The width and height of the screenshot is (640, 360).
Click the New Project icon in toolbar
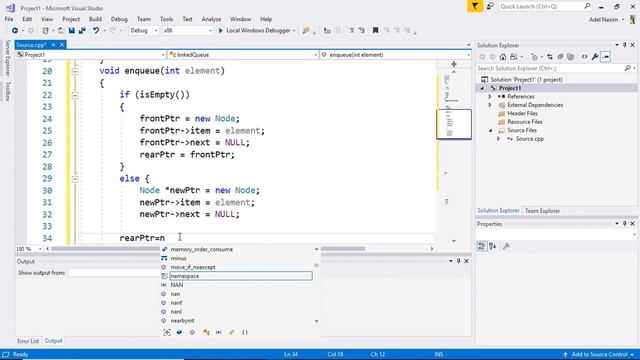click(x=45, y=31)
